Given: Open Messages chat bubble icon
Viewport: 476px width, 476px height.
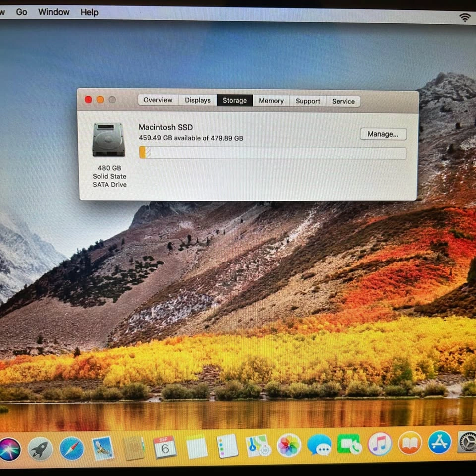Looking at the screenshot, I should (319, 445).
